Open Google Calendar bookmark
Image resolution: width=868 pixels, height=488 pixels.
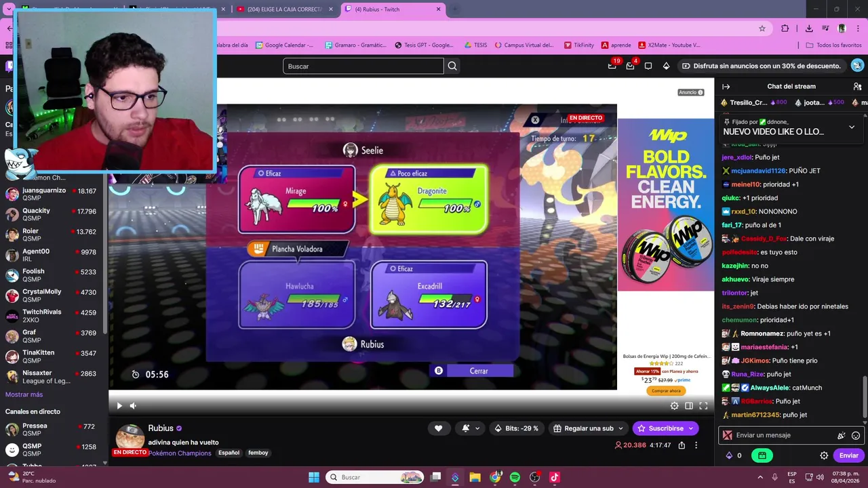click(x=285, y=45)
